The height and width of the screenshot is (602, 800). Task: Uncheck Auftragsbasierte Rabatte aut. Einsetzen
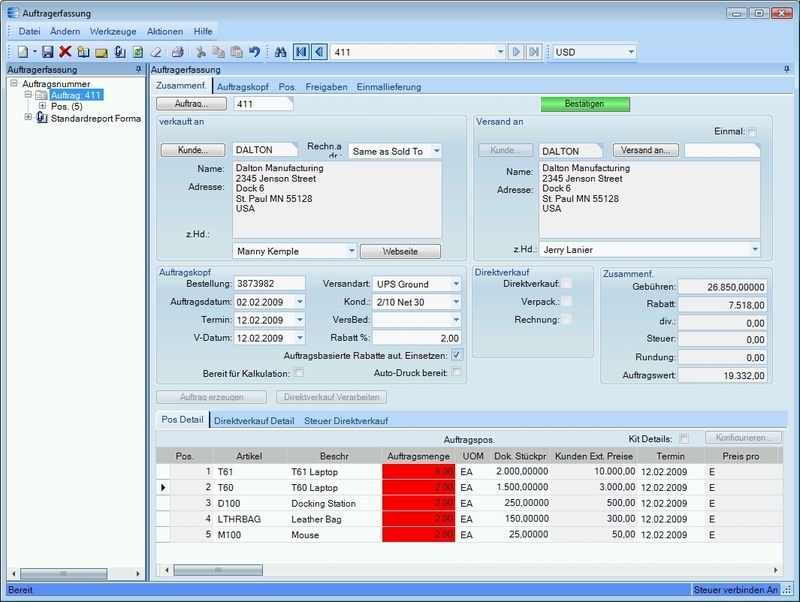coord(456,354)
